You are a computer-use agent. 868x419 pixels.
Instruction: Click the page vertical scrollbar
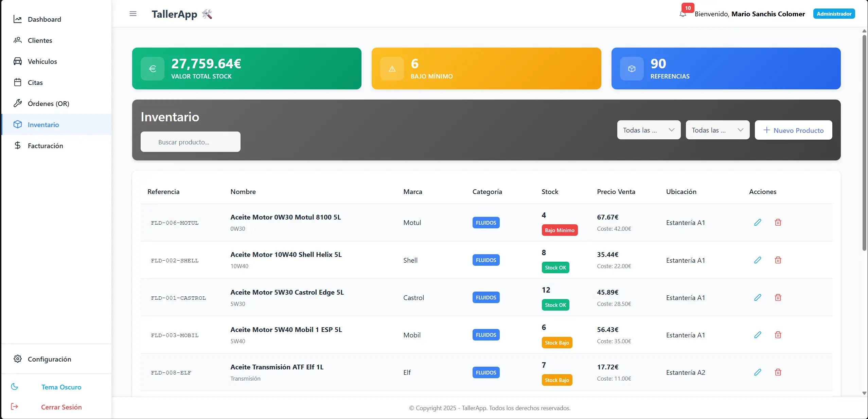coord(864,143)
